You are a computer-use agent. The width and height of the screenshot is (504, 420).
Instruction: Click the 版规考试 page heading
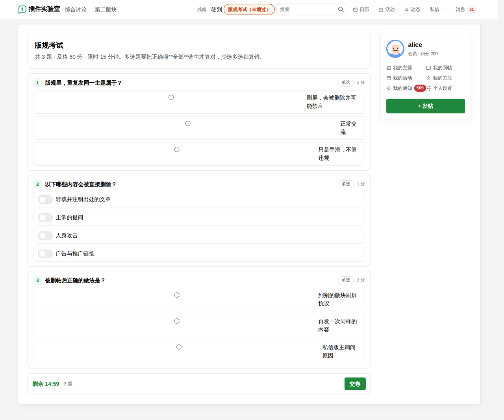[49, 45]
